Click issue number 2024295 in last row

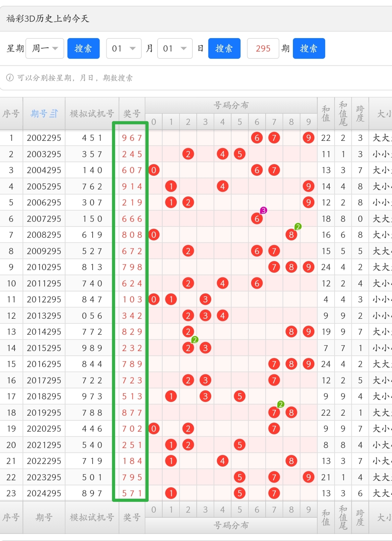pyautogui.click(x=44, y=493)
